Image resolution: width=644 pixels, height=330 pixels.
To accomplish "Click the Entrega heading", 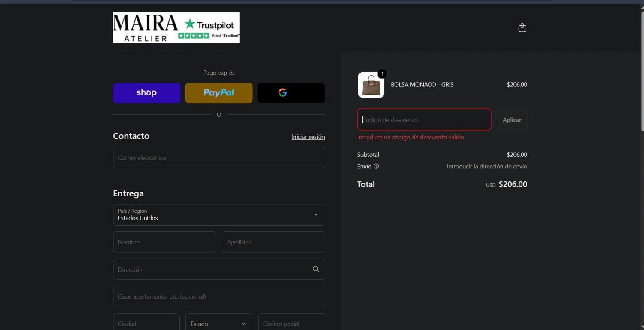I will click(x=128, y=193).
